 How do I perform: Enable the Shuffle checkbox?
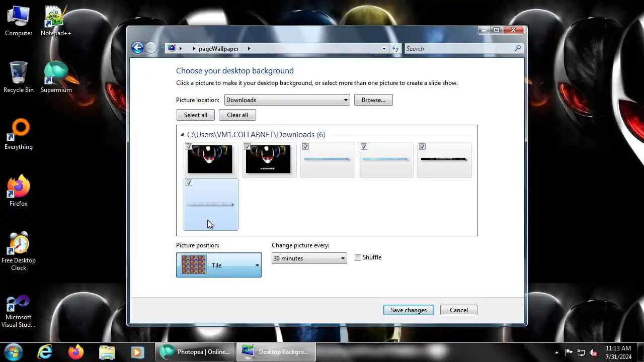pos(358,257)
